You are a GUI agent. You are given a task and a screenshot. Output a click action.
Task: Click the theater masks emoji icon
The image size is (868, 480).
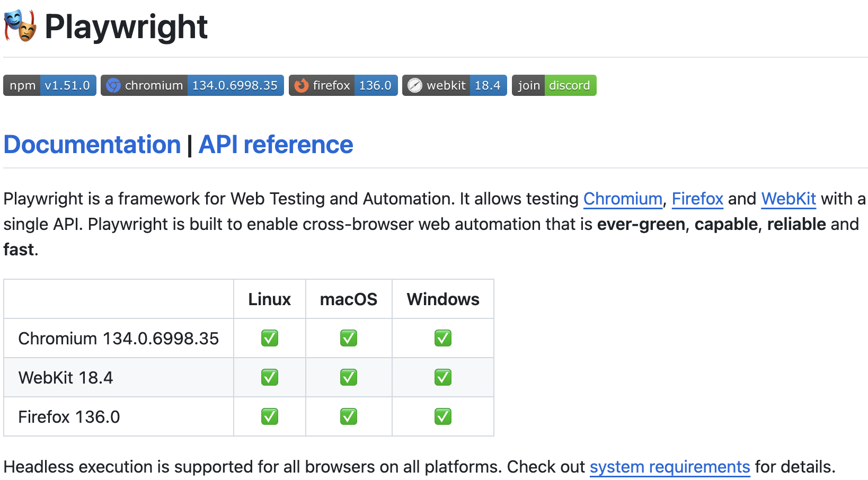pos(20,26)
